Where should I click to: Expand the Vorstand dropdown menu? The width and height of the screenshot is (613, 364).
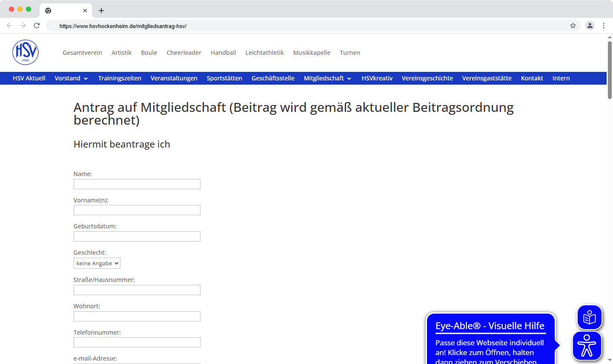(71, 78)
